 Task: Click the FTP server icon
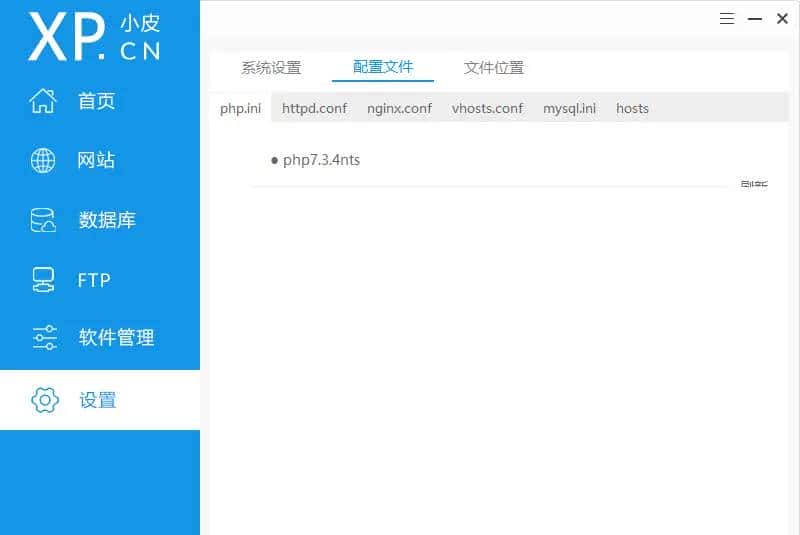[x=43, y=279]
